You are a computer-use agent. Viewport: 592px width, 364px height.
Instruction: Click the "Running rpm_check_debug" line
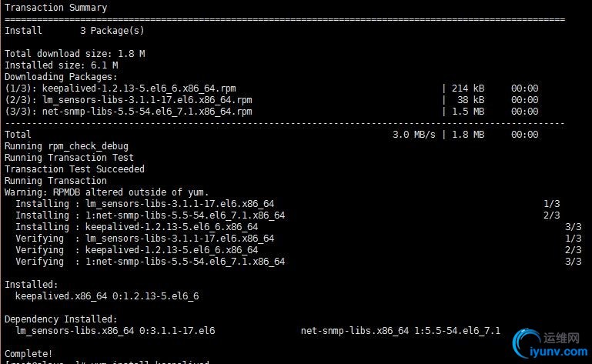point(66,146)
